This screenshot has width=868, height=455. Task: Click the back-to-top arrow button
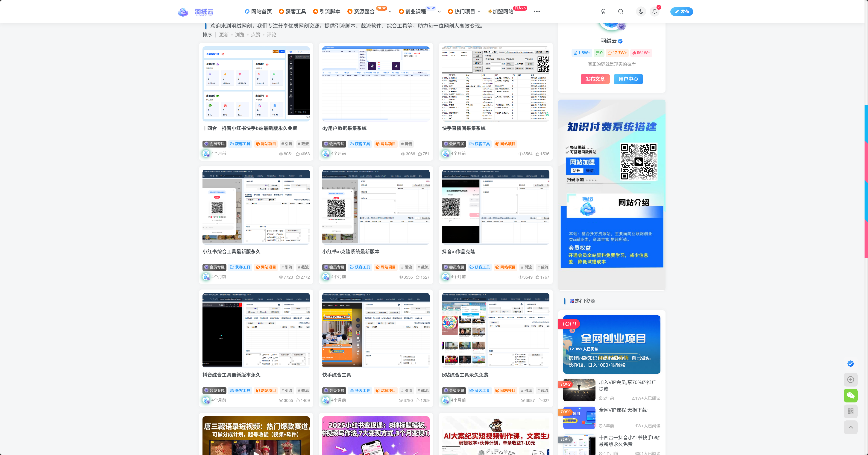coord(851,427)
